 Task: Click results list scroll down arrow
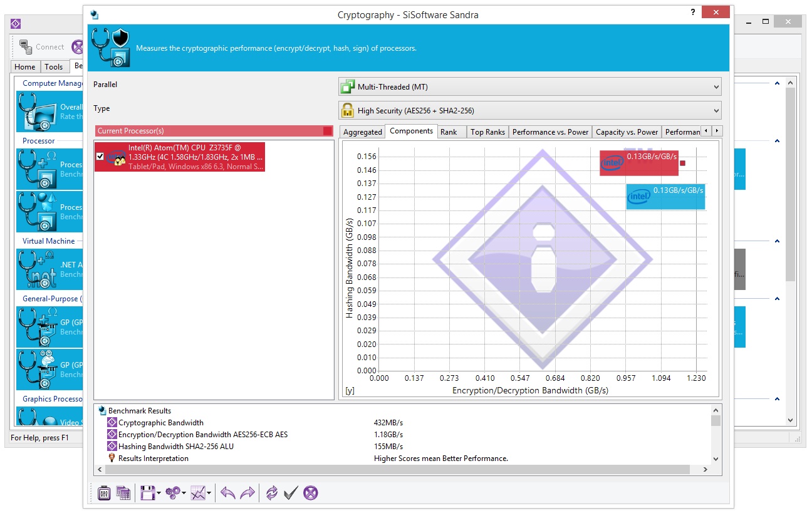click(x=716, y=459)
